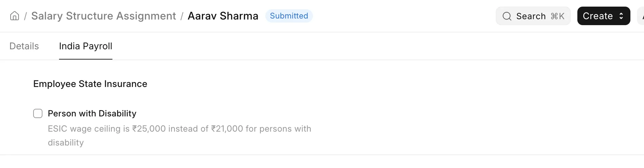Click the Create button
Screen dimensions: 644x168
click(x=604, y=16)
